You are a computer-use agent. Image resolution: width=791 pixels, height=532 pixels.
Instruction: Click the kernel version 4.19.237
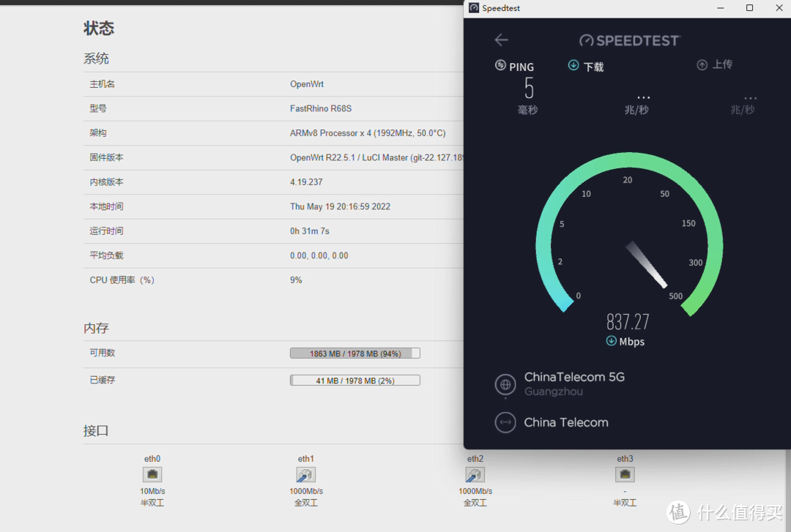coord(306,182)
